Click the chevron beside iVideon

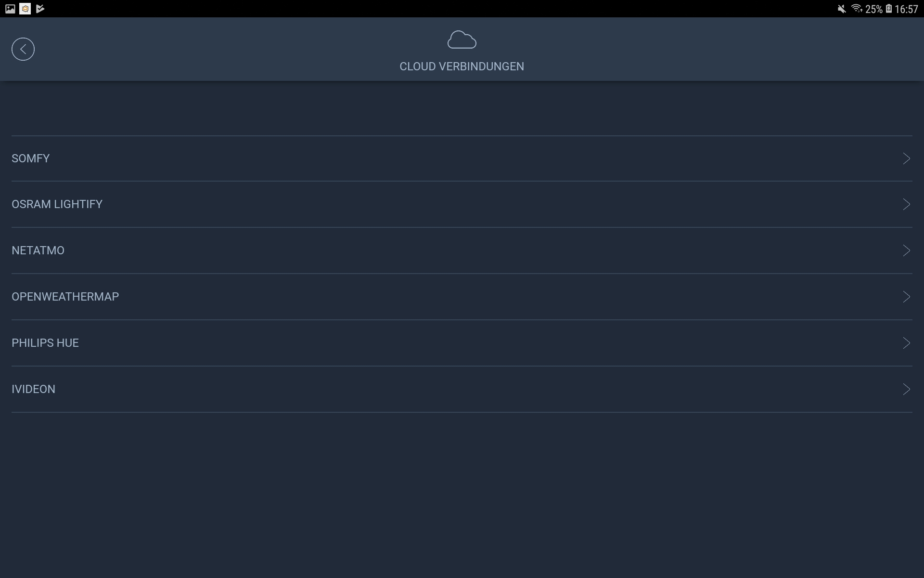pos(906,389)
